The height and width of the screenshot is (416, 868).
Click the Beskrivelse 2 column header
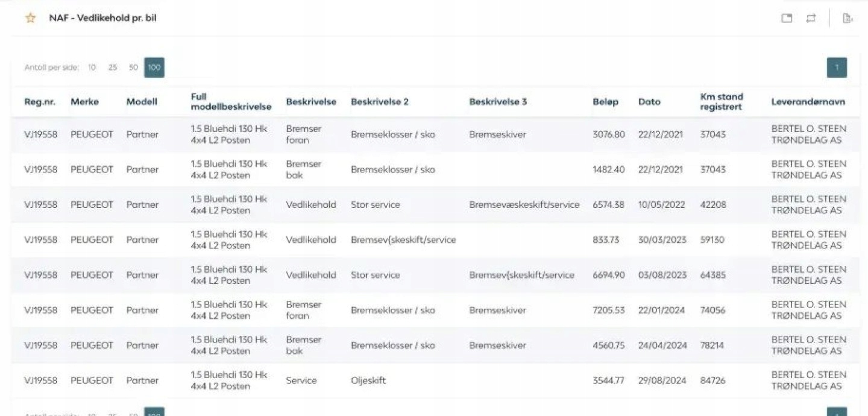tap(380, 102)
